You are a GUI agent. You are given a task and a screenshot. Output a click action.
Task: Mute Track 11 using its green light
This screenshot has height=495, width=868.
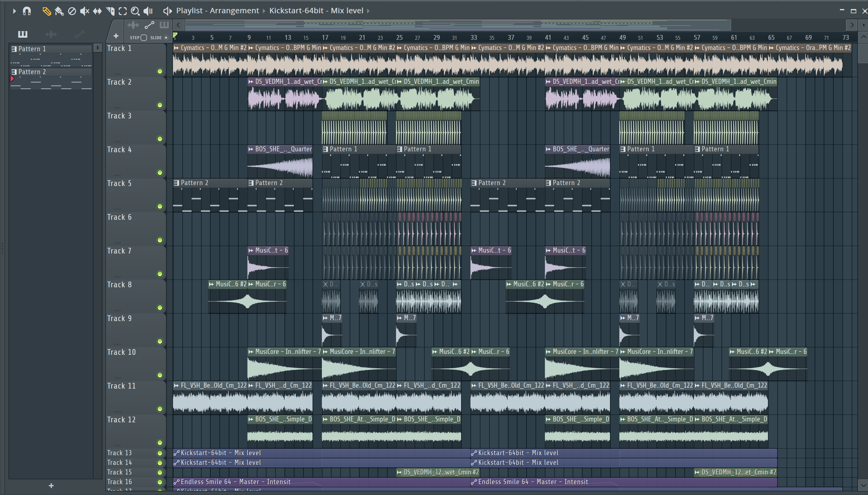(x=160, y=409)
